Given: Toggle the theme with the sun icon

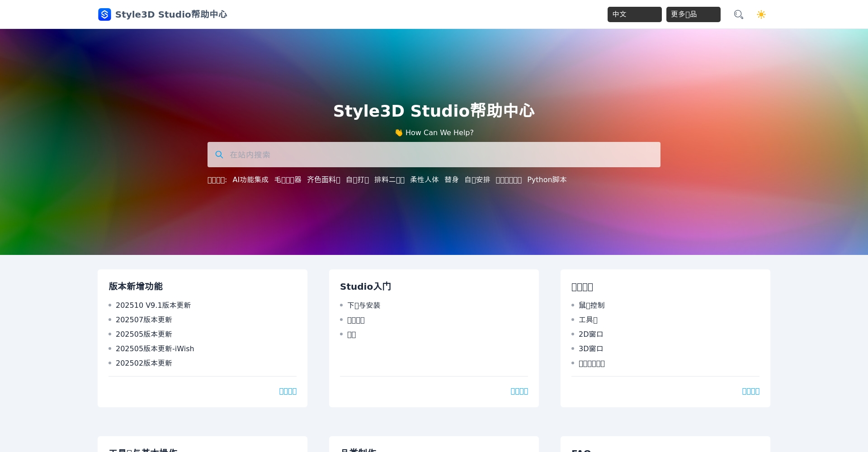Looking at the screenshot, I should 761,14.
